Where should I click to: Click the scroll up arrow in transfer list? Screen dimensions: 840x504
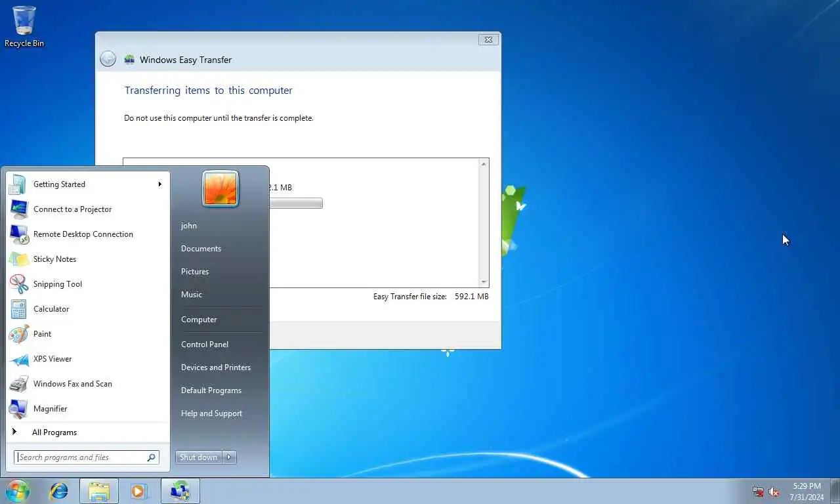484,163
